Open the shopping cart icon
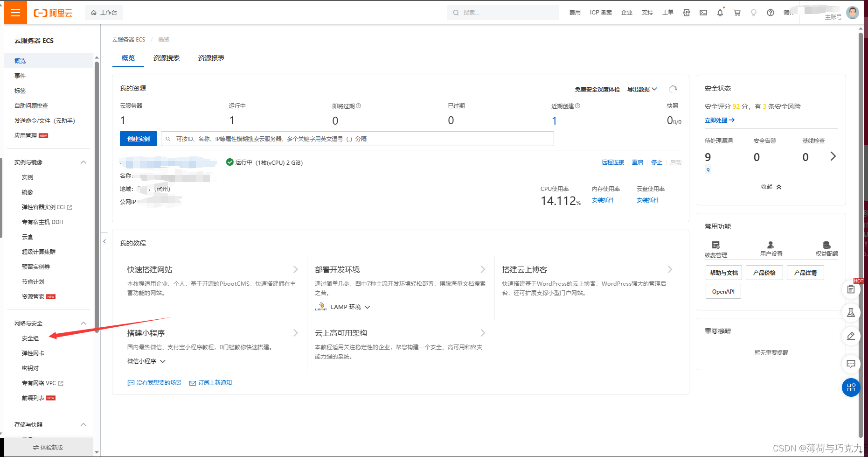The height and width of the screenshot is (457, 868). [737, 13]
